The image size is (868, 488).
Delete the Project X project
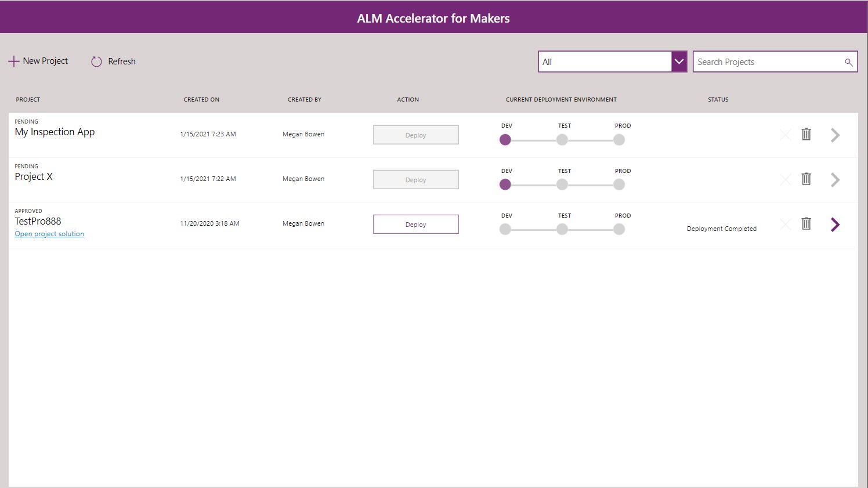click(806, 179)
